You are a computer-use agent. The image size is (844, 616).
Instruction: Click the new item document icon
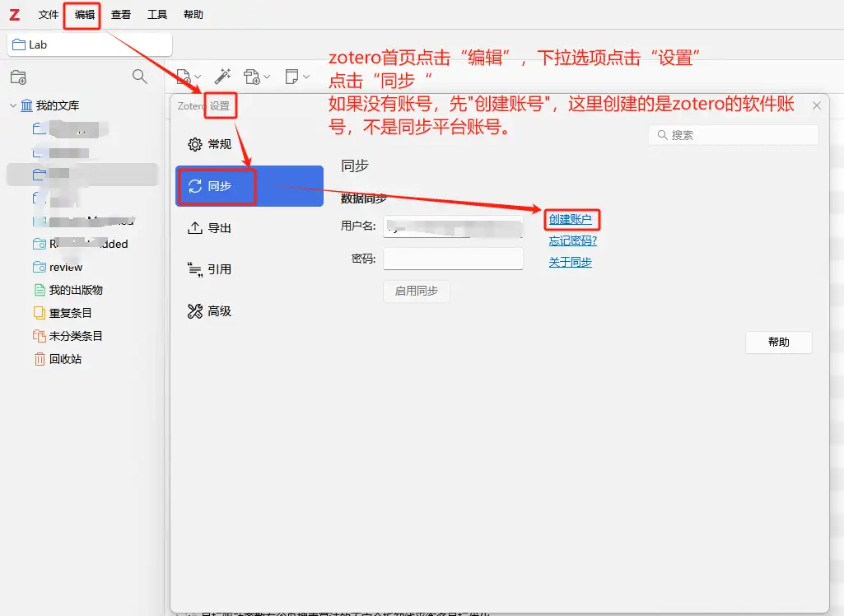pos(183,77)
